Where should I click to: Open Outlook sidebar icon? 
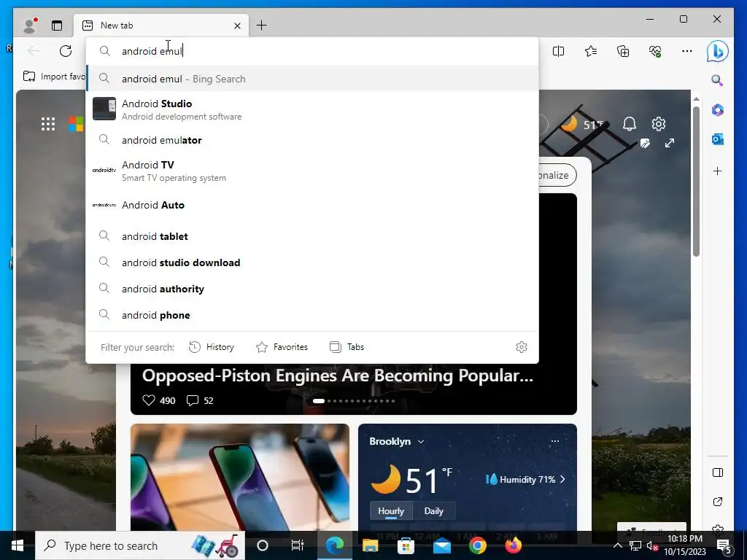point(718,139)
